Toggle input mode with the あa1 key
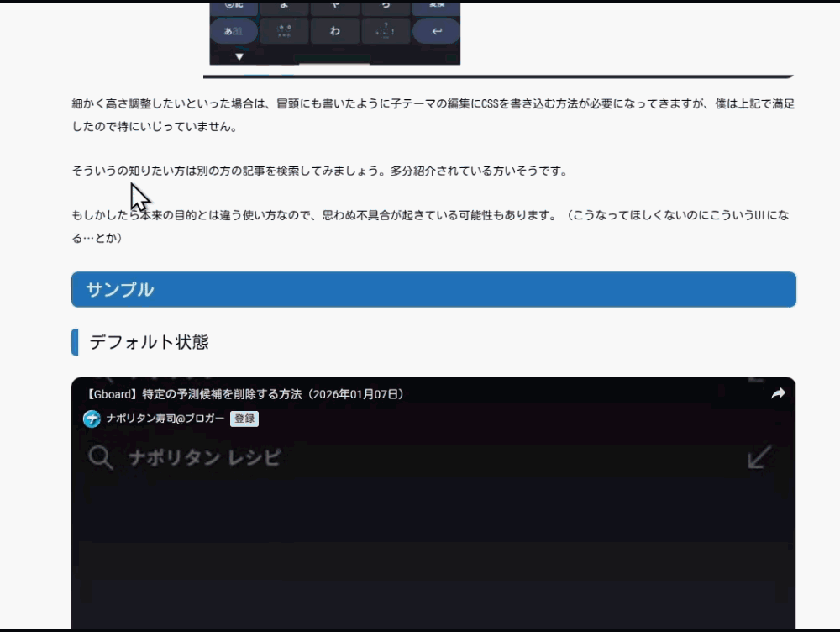Viewport: 840px width, 632px height. (x=233, y=31)
